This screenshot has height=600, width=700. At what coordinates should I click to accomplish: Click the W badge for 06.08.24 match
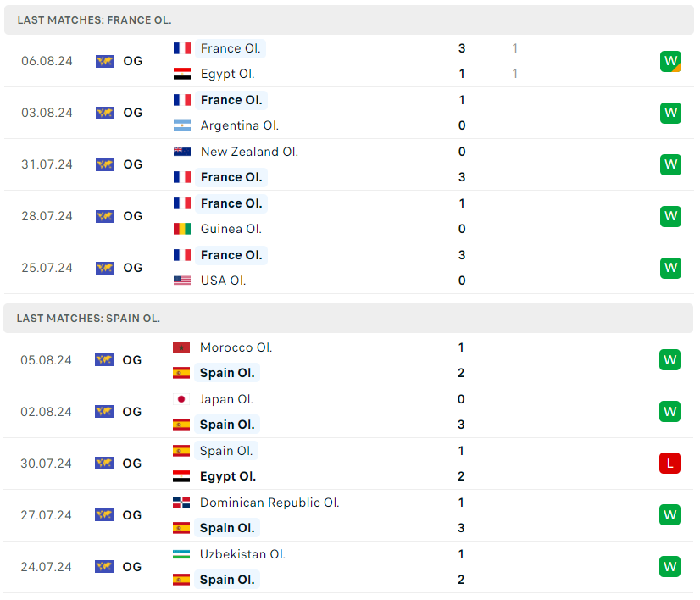click(670, 61)
